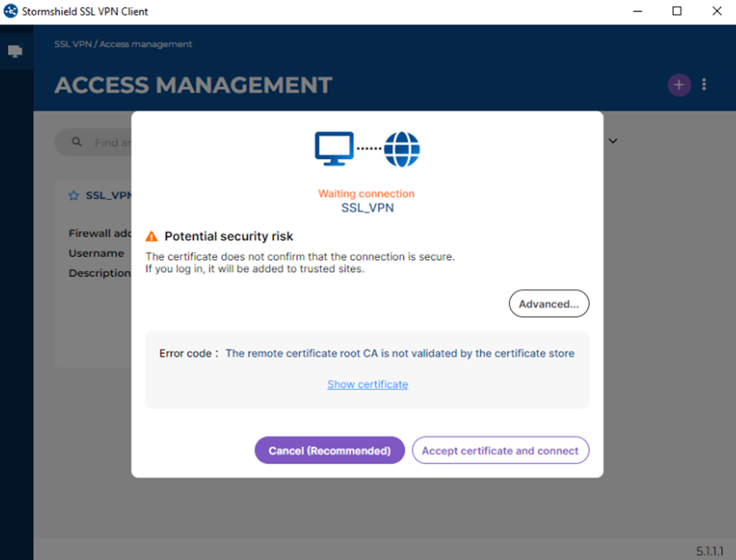Click the Description label in the background card
The height and width of the screenshot is (560, 736).
pyautogui.click(x=100, y=273)
